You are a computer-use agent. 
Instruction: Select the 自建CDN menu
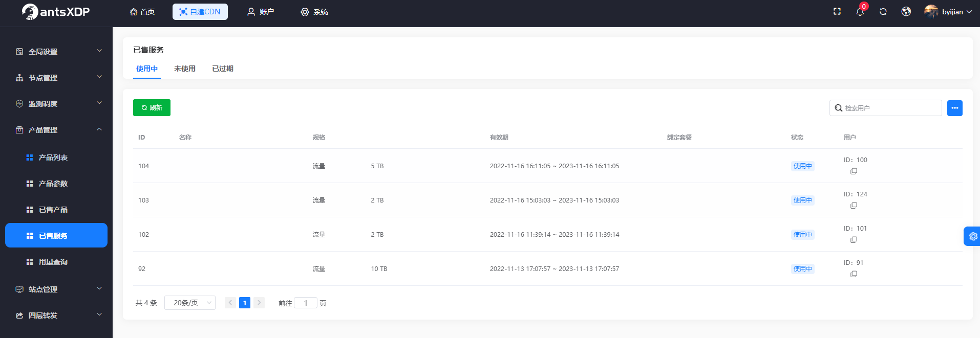tap(200, 12)
